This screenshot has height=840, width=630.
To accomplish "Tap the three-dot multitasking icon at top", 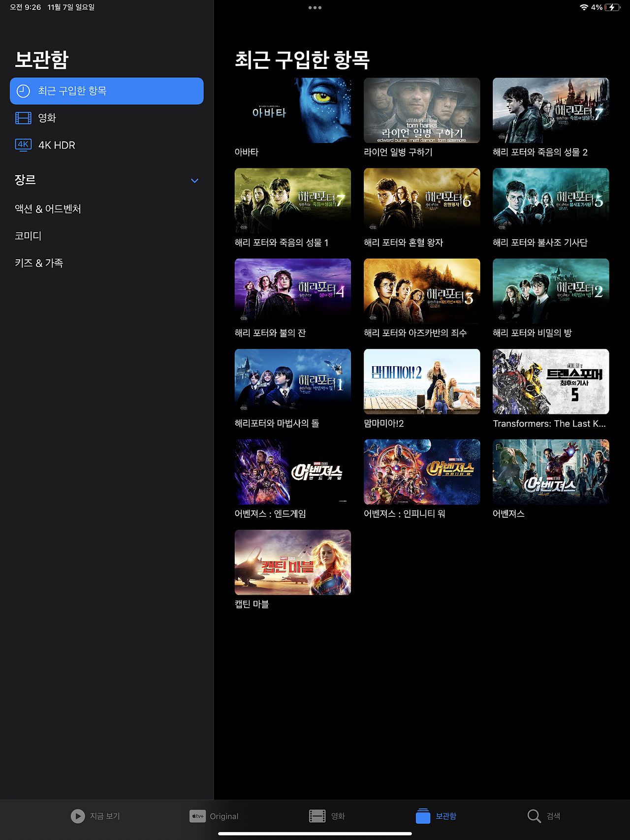I will click(315, 7).
